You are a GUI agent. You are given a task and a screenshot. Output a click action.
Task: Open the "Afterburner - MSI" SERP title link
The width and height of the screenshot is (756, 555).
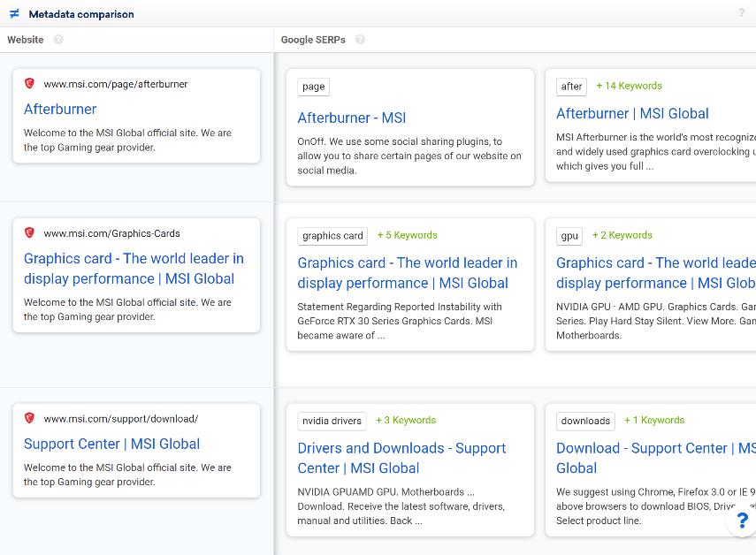pos(351,117)
